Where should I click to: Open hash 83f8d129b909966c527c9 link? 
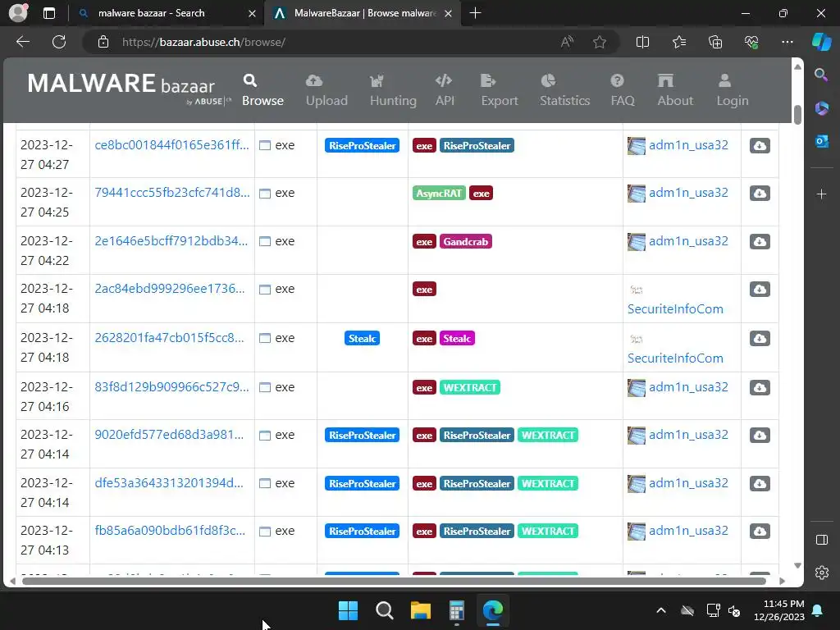171,387
